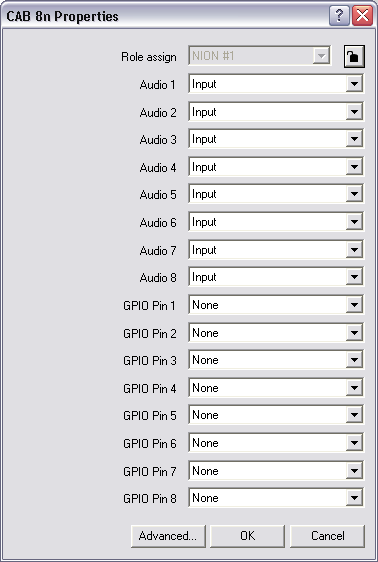
Task: Click the GPIO Pin 8 dropdown arrow
Action: (354, 498)
